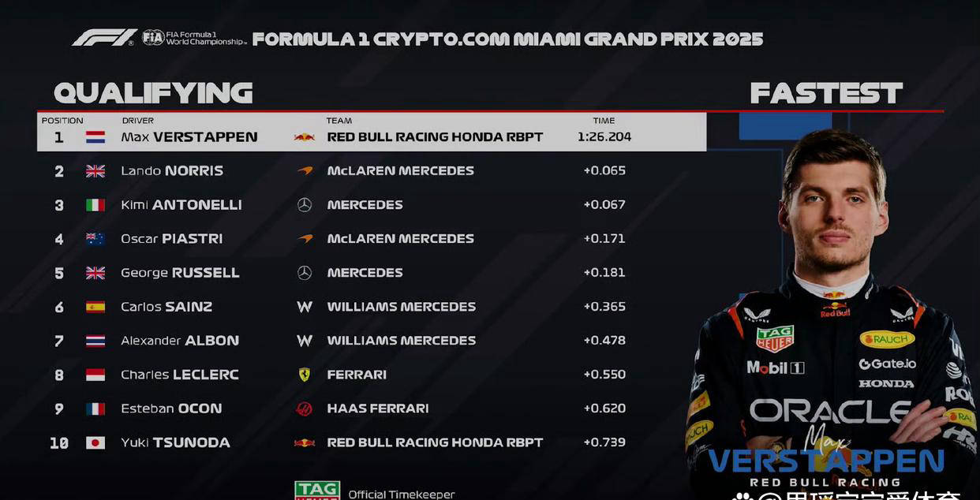Click the Williams W logo beside Sainz
The image size is (980, 500).
305,307
